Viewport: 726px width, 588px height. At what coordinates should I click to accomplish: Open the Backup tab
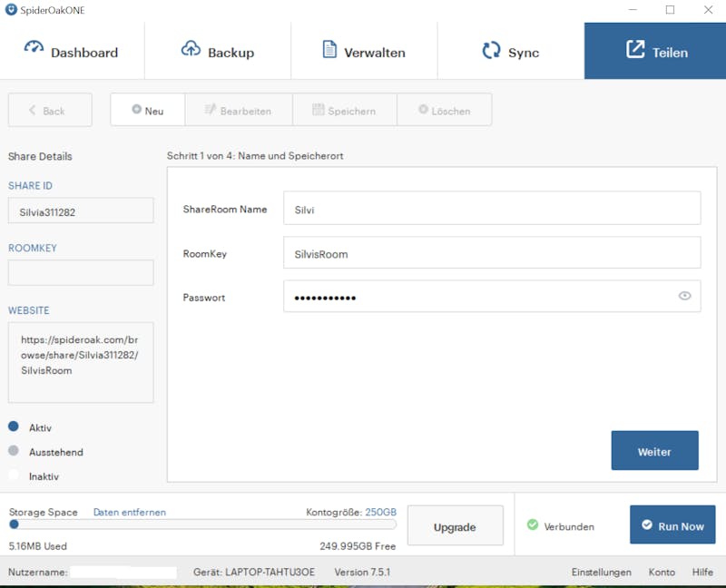pos(218,51)
